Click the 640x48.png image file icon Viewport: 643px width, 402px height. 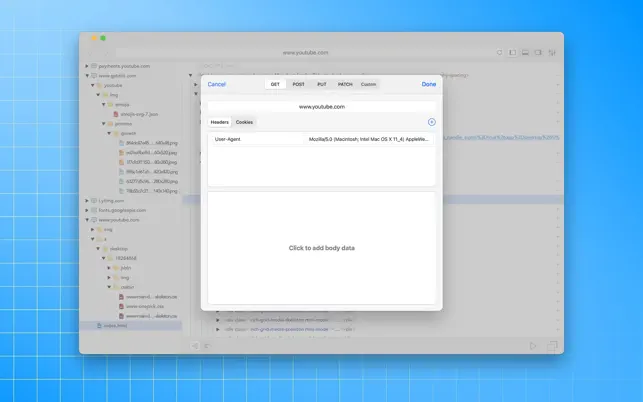pos(121,143)
